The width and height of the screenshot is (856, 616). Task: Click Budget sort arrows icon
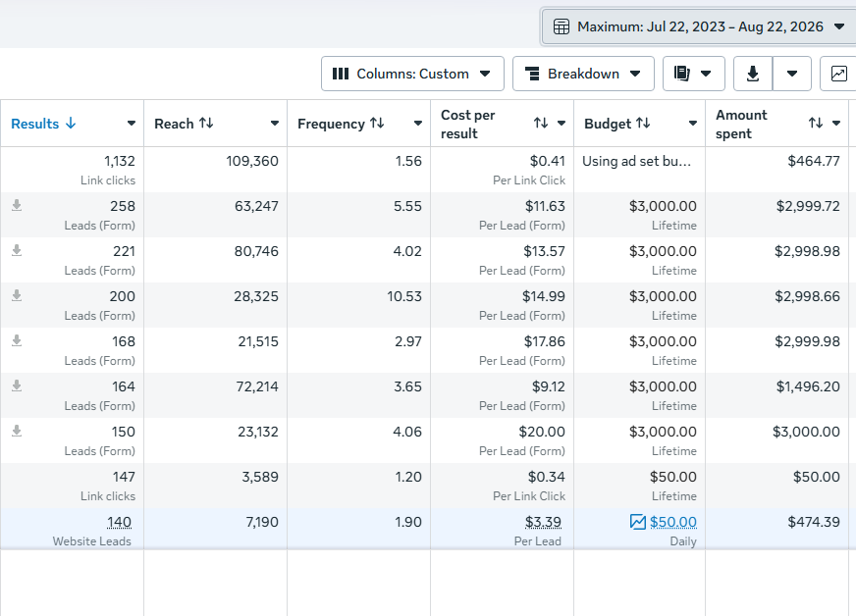coord(644,124)
